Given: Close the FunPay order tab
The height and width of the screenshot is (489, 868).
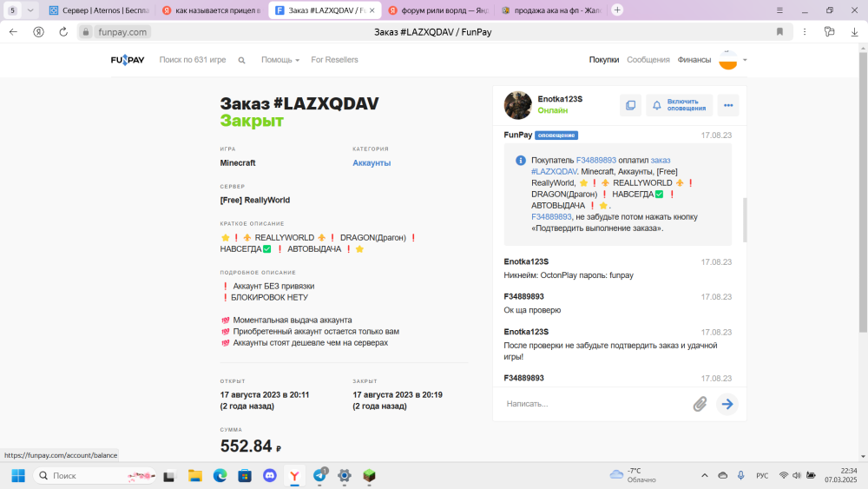Looking at the screenshot, I should click(x=372, y=10).
